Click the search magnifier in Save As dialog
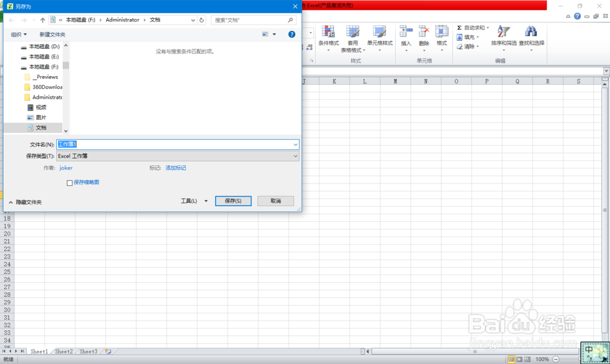 click(x=290, y=20)
